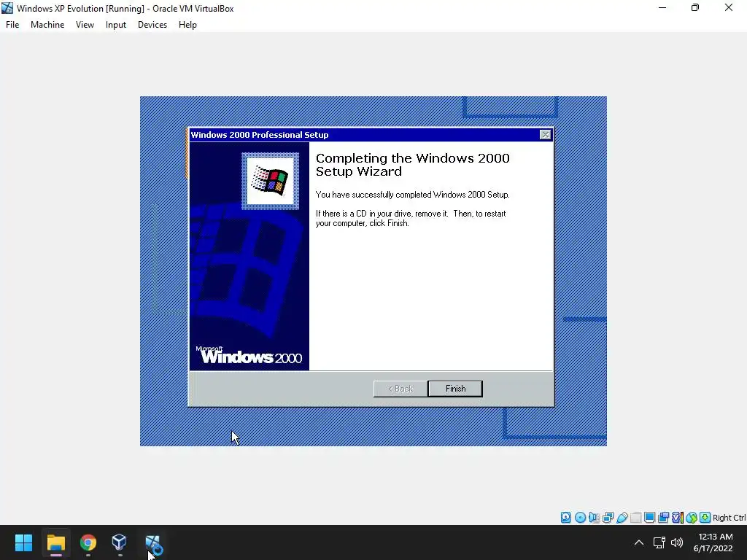Click the keyboard capture arrow icon

coord(705,518)
